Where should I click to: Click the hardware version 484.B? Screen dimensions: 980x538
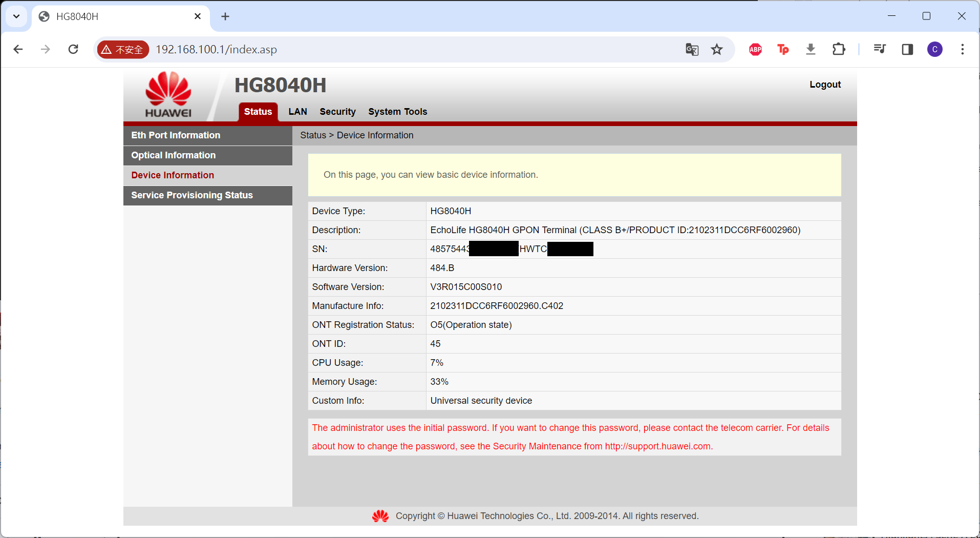tap(442, 268)
